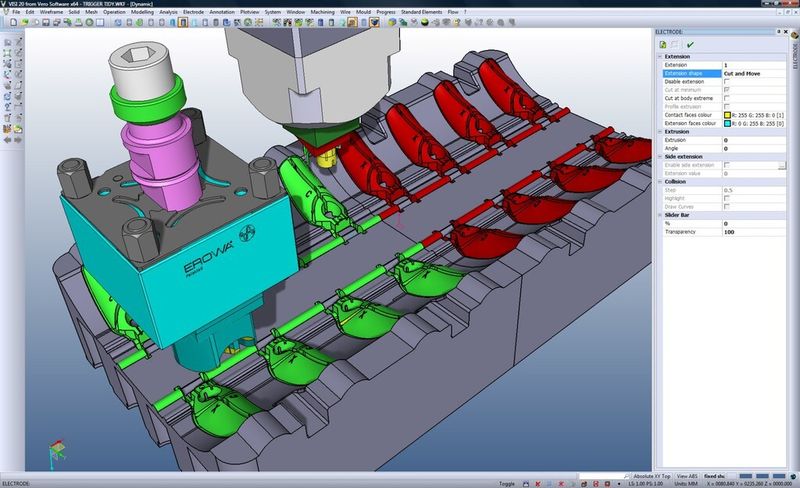Check the Cut at body extreme option
Screen dimensions: 800x488
[x=726, y=98]
